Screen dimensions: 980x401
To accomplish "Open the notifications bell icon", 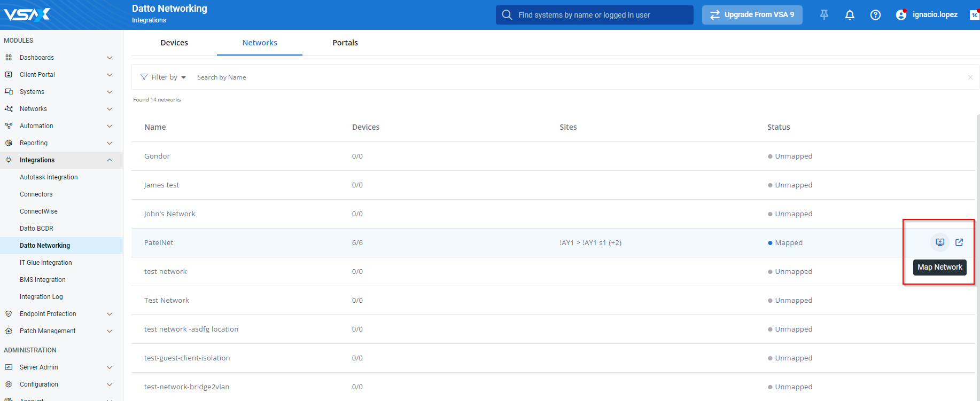I will [850, 15].
